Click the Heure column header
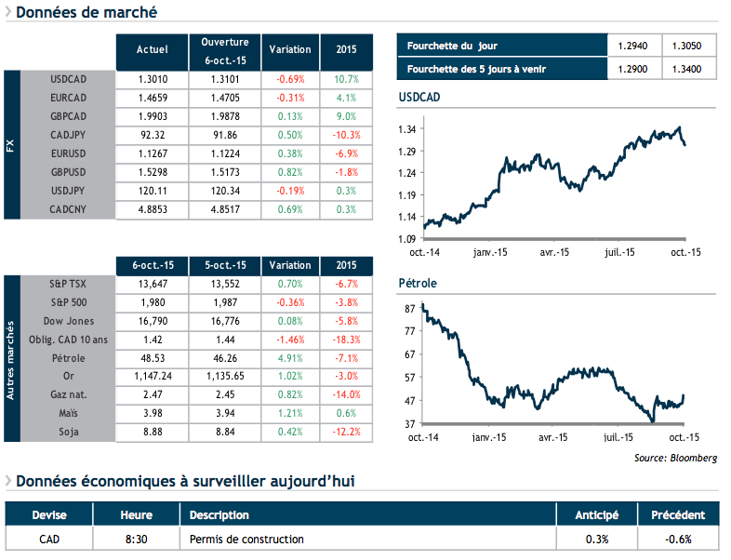Viewport: 731px width, 560px height. click(136, 514)
